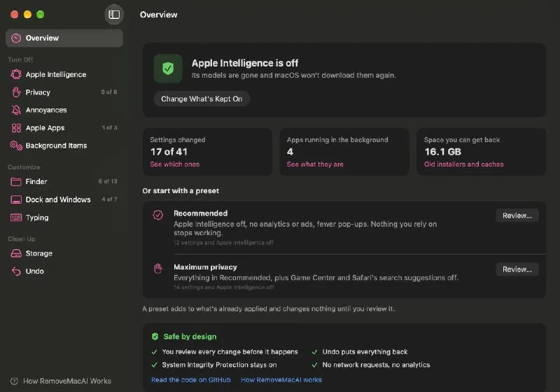Viewport: 560px width, 392px height.
Task: Review the Maximum privacy preset
Action: point(517,269)
